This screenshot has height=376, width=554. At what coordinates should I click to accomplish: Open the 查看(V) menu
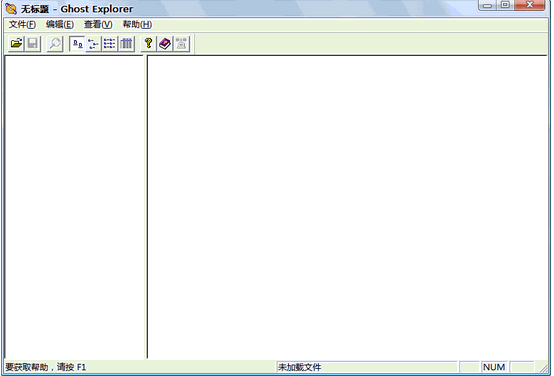pos(98,24)
